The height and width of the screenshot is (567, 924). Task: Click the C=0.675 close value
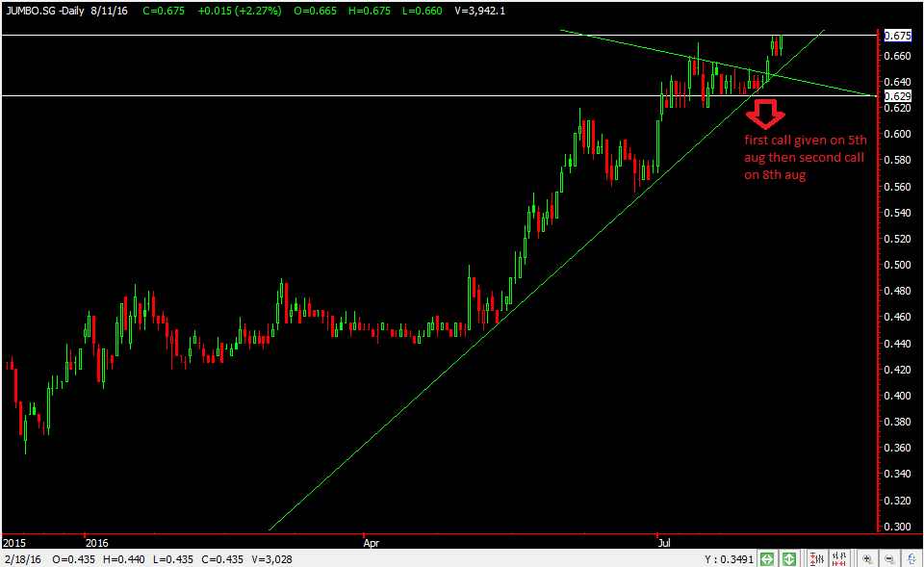tap(164, 11)
